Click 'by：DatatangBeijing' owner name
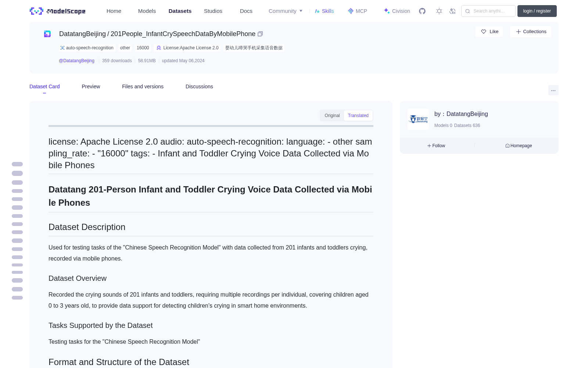The height and width of the screenshot is (368, 588). (x=461, y=114)
